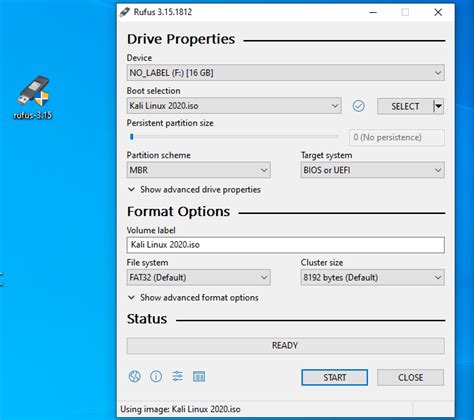Open the language selection globe icon
This screenshot has height=420, width=474.
click(134, 377)
